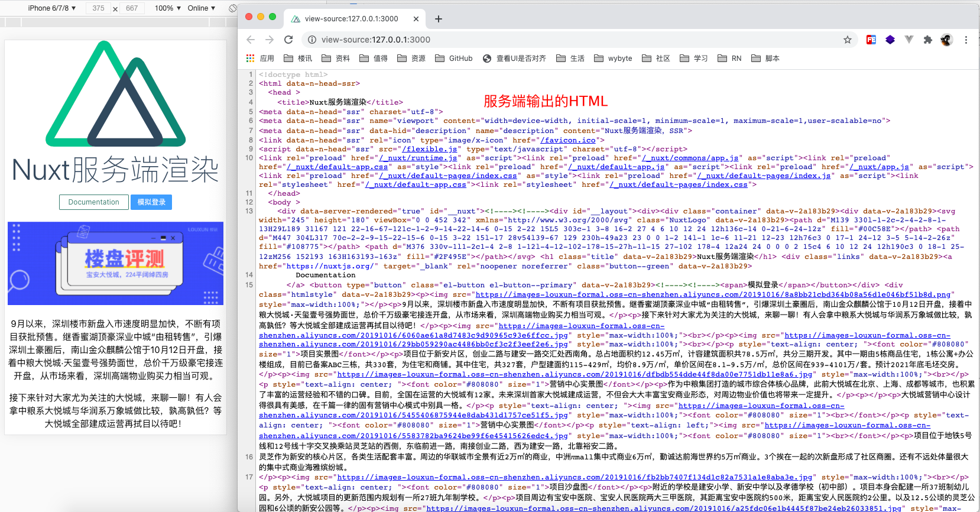Click source line number 13
Screen dimensions: 980x512
coord(249,211)
